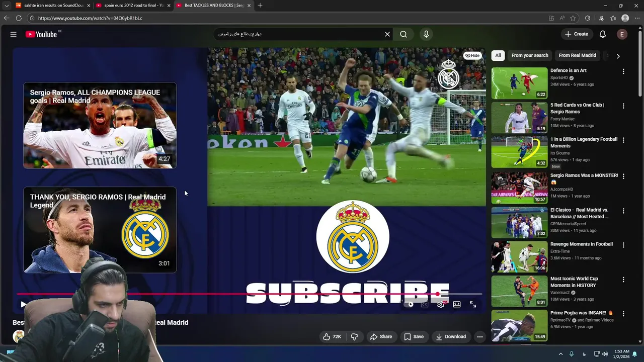This screenshot has height=362, width=644.
Task: Like the video with 72K thumbs-up
Action: click(332, 337)
